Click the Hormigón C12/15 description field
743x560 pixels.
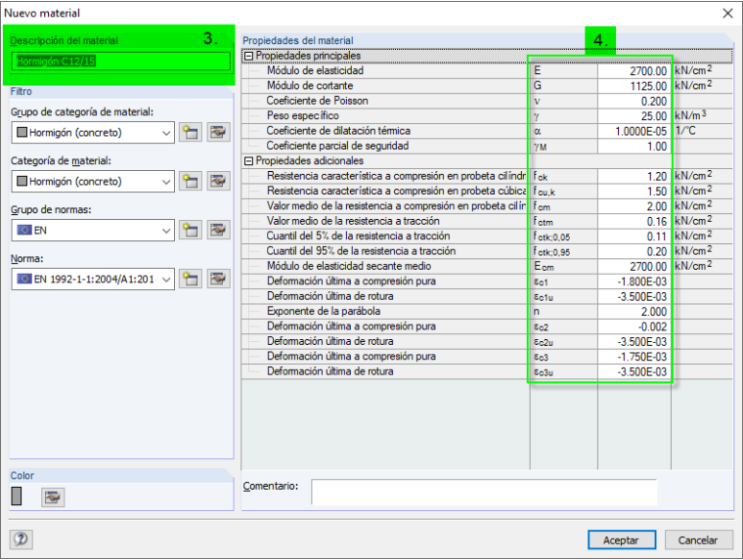click(x=121, y=62)
